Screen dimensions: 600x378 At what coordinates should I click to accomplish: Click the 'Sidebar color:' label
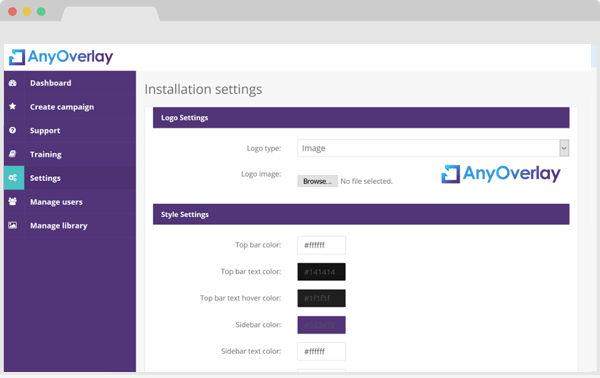pos(258,325)
